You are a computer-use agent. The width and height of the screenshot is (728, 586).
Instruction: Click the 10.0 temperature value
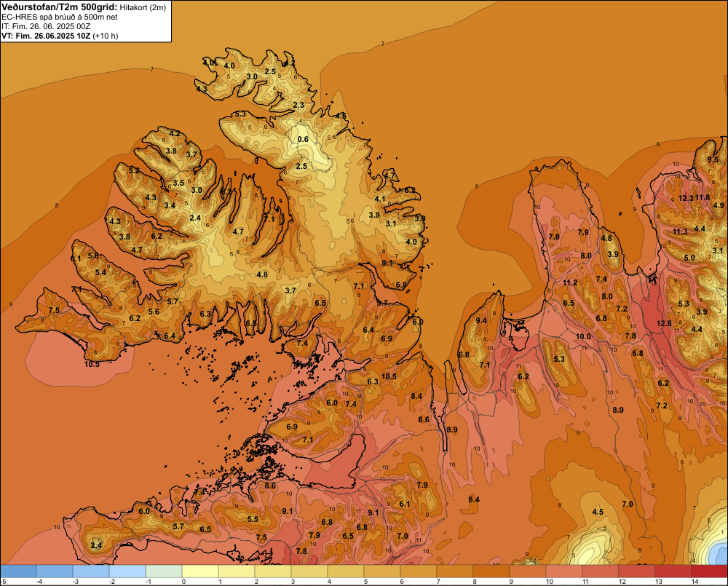tap(584, 336)
